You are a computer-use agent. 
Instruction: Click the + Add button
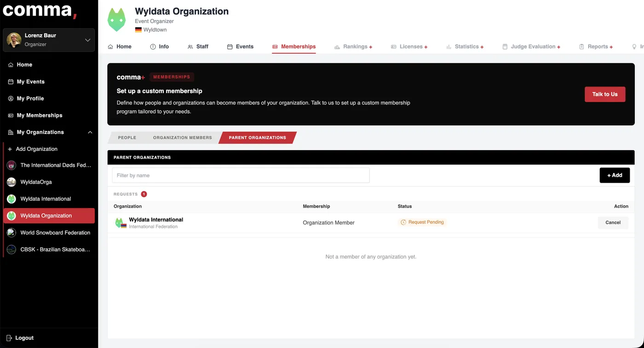(x=615, y=175)
